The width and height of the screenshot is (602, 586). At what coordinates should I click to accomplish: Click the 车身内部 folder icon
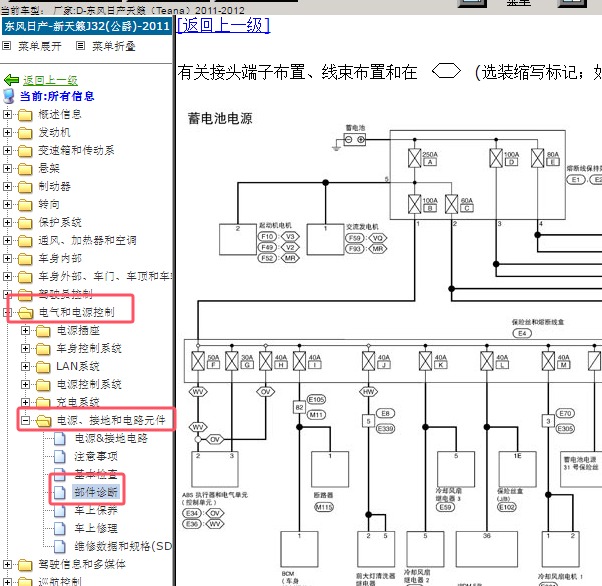[25, 259]
